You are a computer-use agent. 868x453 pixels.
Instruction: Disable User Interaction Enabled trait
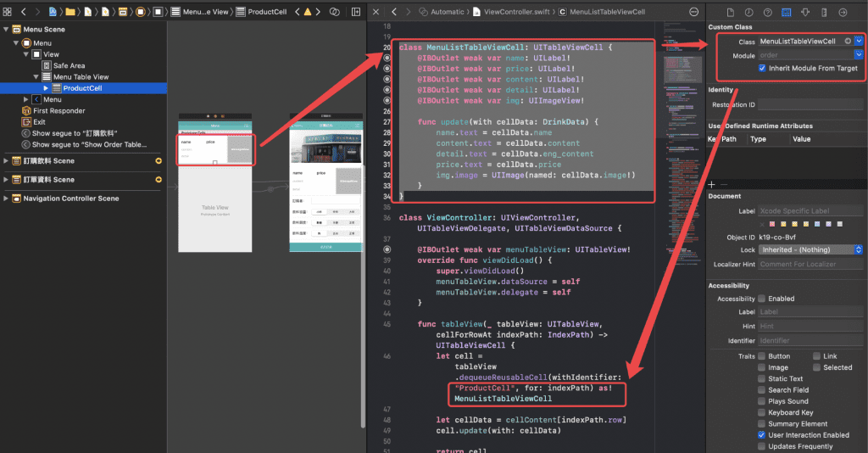[762, 435]
